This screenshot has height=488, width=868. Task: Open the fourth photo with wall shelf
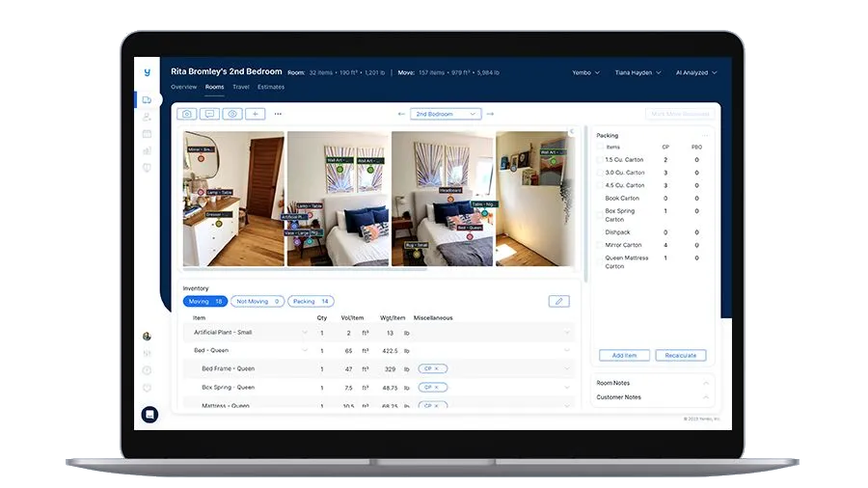(534, 199)
